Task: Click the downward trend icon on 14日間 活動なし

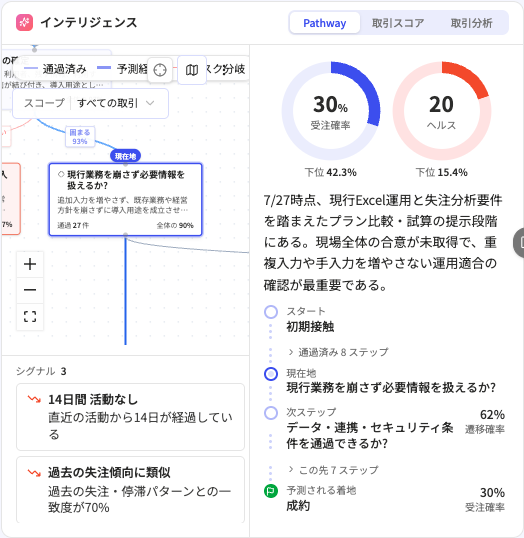Action: click(34, 399)
